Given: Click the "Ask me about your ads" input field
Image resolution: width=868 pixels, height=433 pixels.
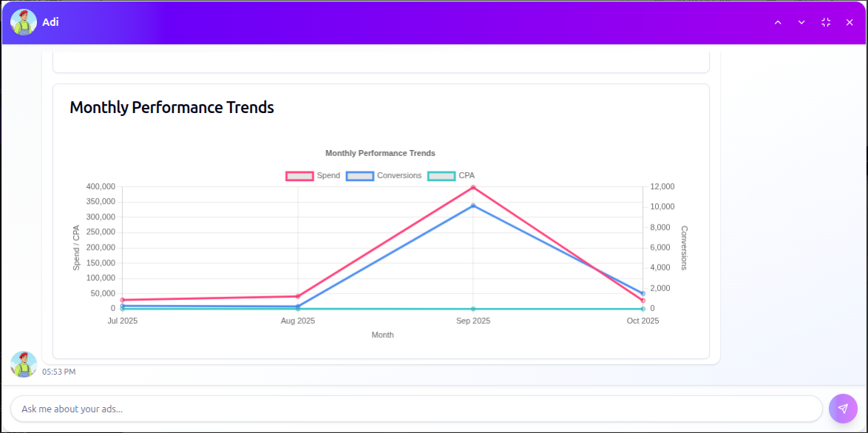Looking at the screenshot, I should 416,409.
